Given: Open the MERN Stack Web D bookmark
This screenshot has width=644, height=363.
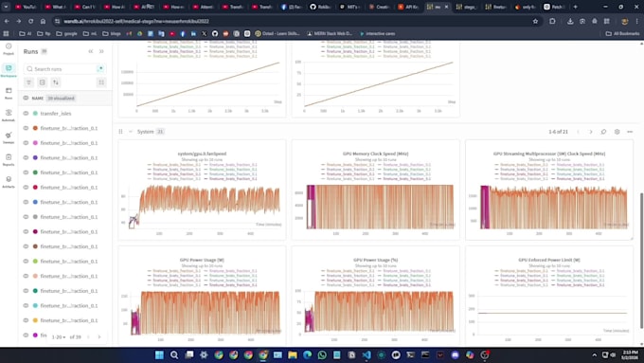Looking at the screenshot, I should 330,33.
